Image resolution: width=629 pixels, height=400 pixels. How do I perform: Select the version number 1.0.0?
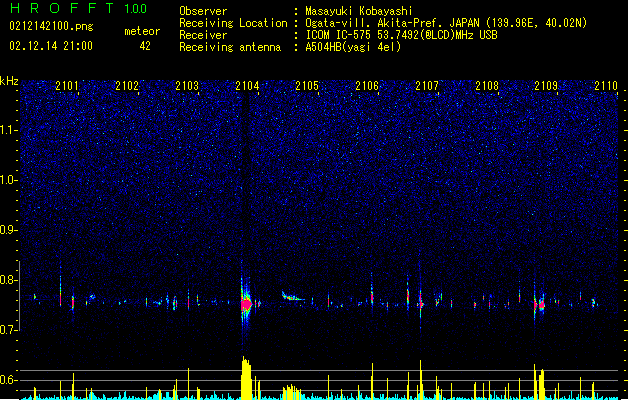[x=135, y=8]
